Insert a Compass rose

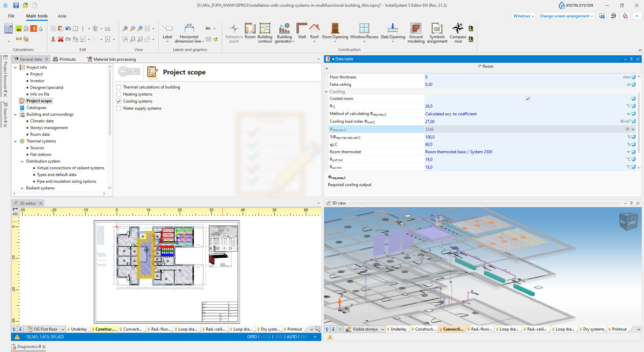pos(458,33)
